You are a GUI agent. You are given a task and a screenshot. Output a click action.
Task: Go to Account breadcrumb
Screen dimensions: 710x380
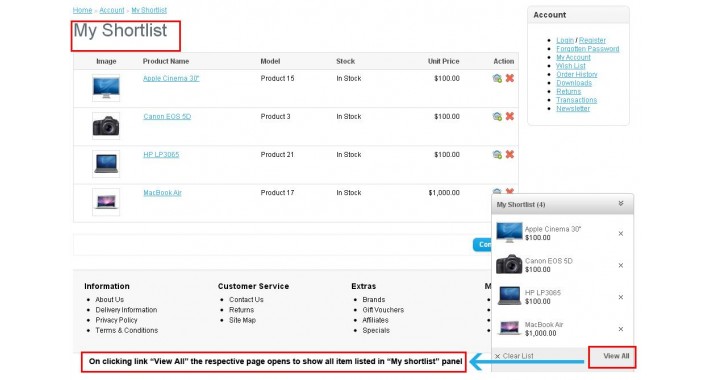coord(112,10)
